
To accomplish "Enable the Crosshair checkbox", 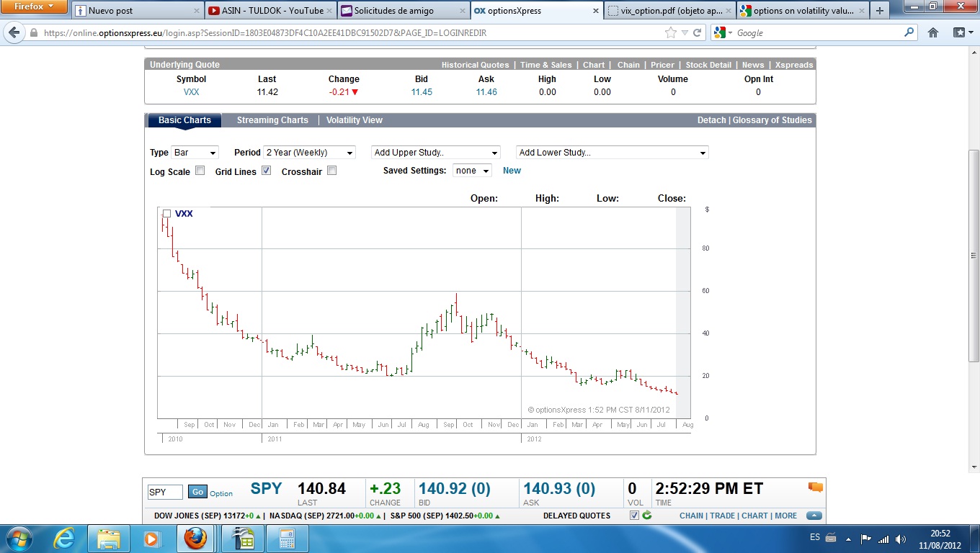I will click(331, 171).
